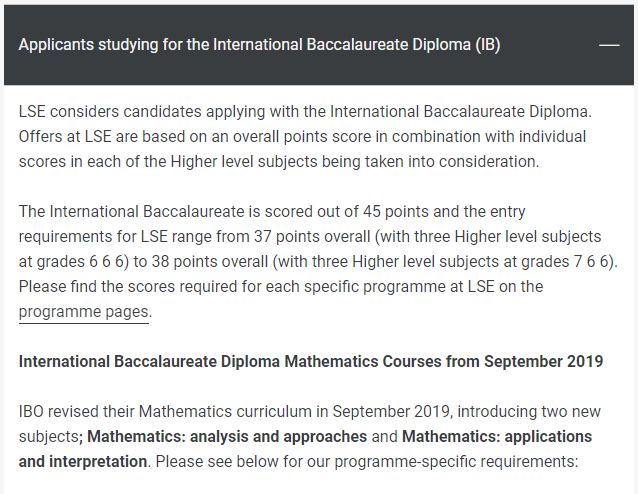Open the 'programme pages' link
638x494 pixels.
coord(84,312)
